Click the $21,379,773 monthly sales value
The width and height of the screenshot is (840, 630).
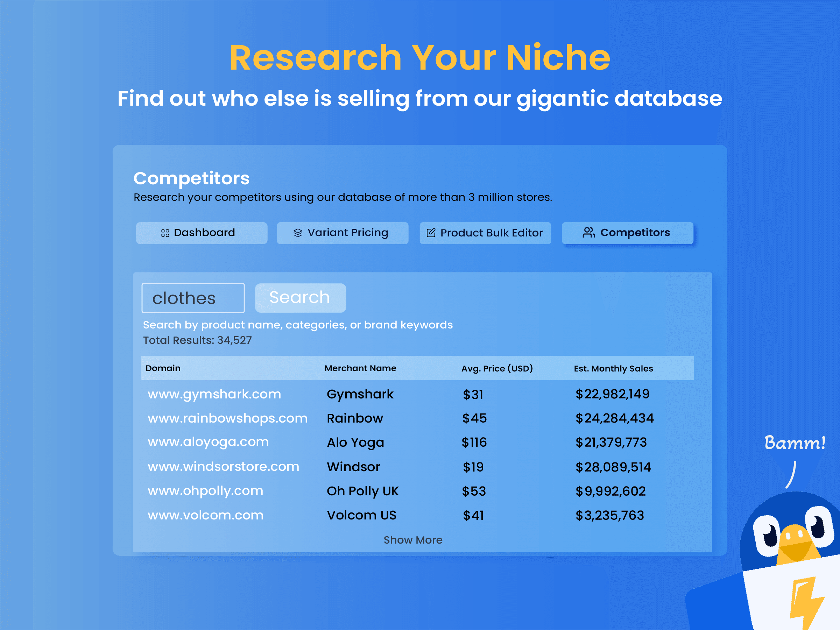coord(611,443)
